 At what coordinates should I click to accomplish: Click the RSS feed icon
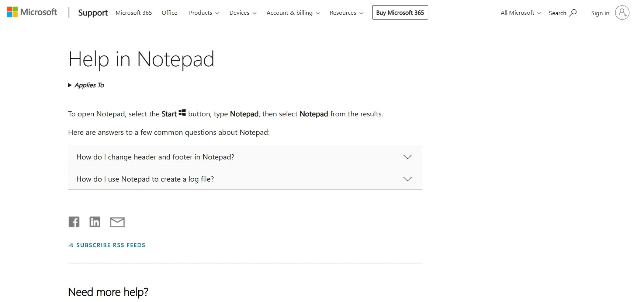point(71,245)
